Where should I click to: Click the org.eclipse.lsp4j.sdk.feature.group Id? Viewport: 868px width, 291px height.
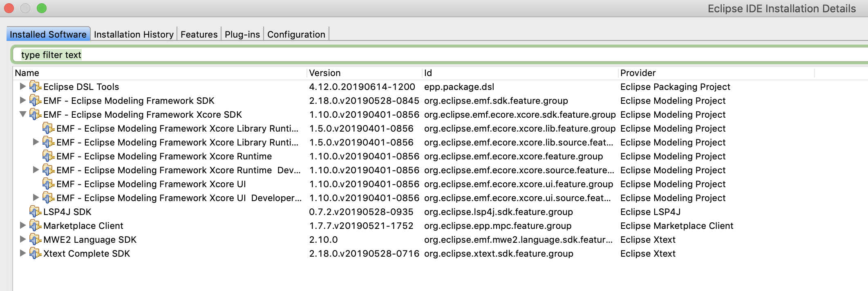coord(499,212)
